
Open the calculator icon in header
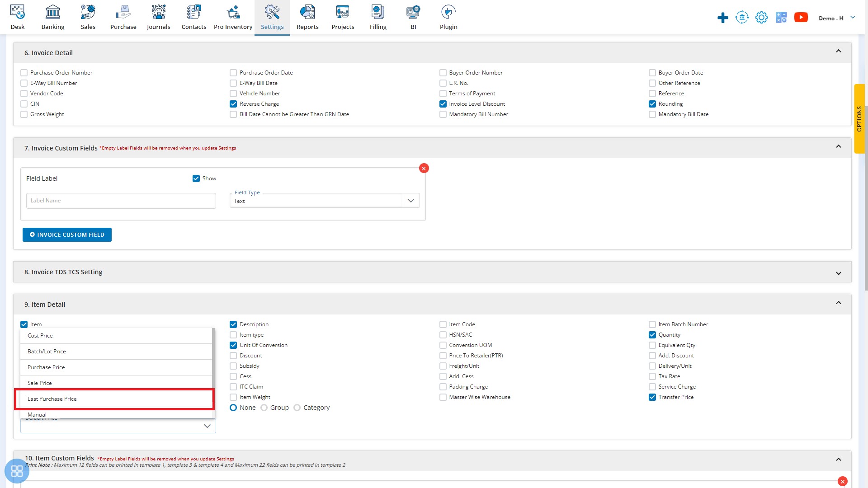[781, 18]
